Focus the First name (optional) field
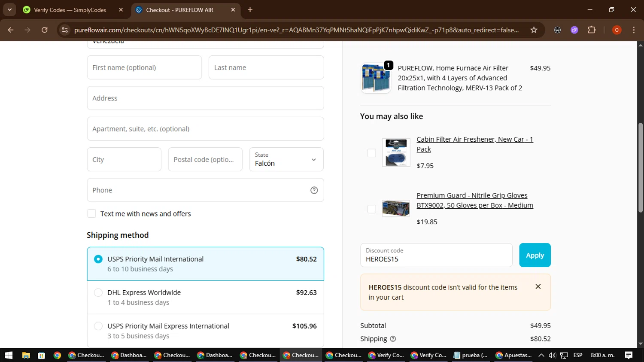 pos(144,67)
